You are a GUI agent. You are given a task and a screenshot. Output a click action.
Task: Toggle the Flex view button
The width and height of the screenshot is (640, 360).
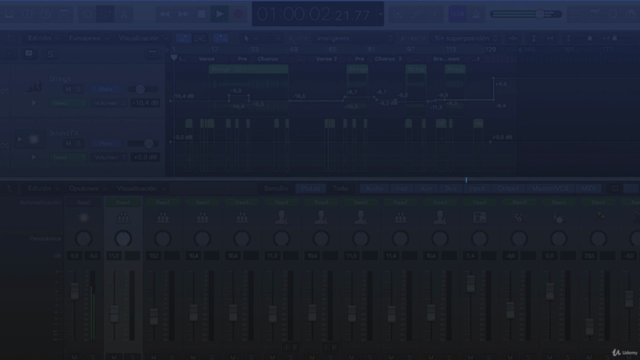coord(200,38)
